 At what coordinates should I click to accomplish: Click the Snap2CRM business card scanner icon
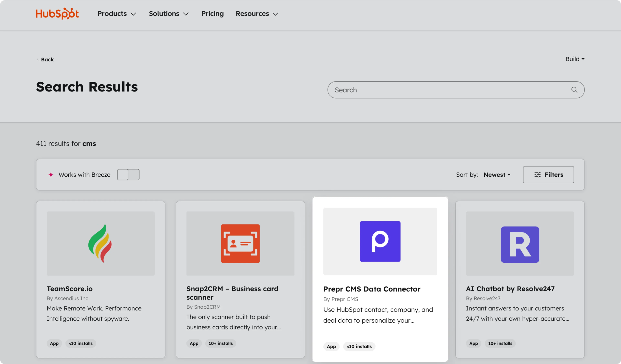point(240,243)
